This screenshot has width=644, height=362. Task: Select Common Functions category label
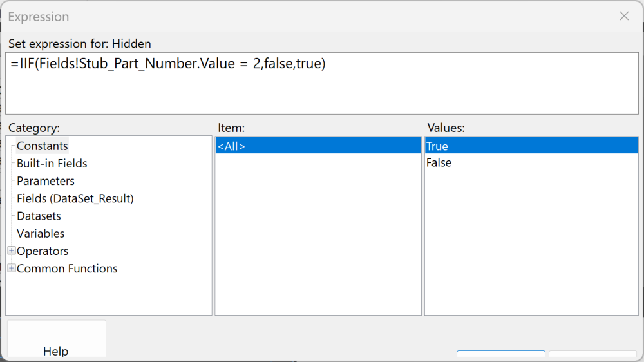click(x=68, y=269)
